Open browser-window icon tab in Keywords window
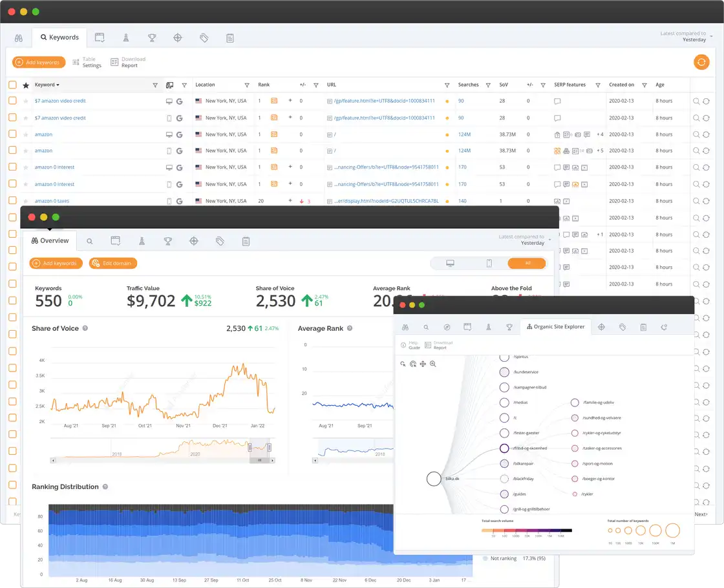 coord(100,38)
